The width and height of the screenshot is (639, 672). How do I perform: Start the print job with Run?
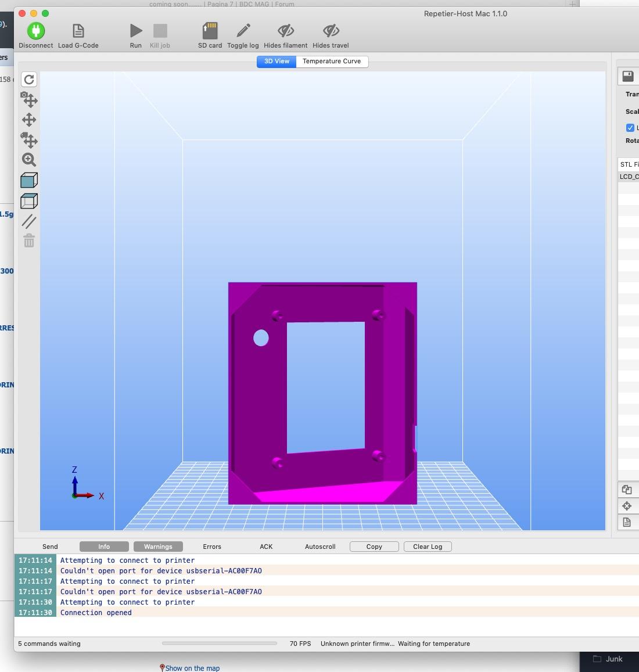tap(135, 31)
